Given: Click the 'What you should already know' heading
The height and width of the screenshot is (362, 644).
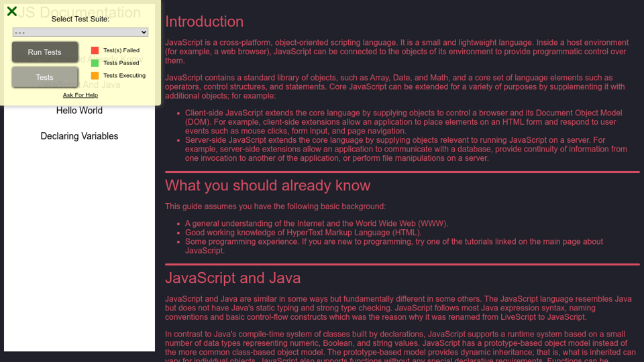Looking at the screenshot, I should [268, 186].
